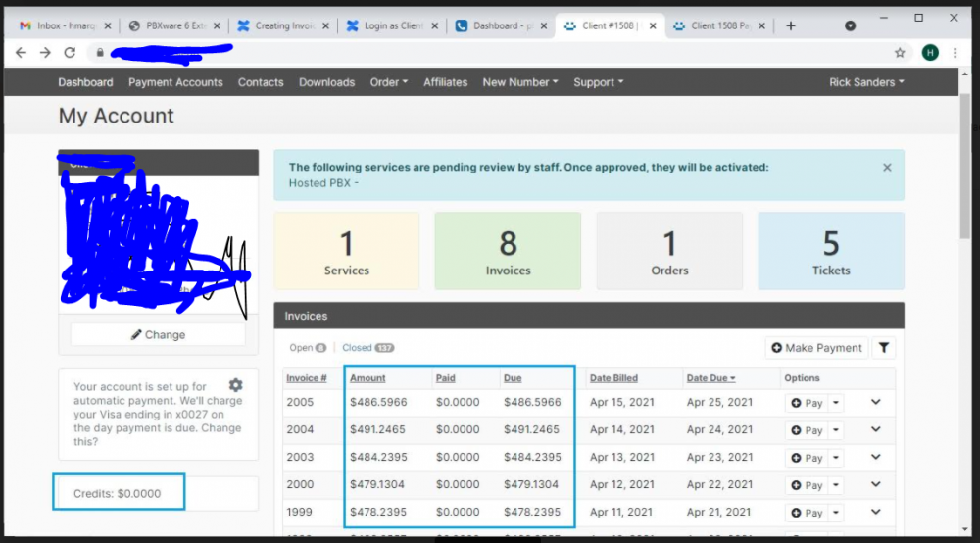Sort invoices by Due column
Viewport: 980px width, 543px height.
(x=513, y=378)
